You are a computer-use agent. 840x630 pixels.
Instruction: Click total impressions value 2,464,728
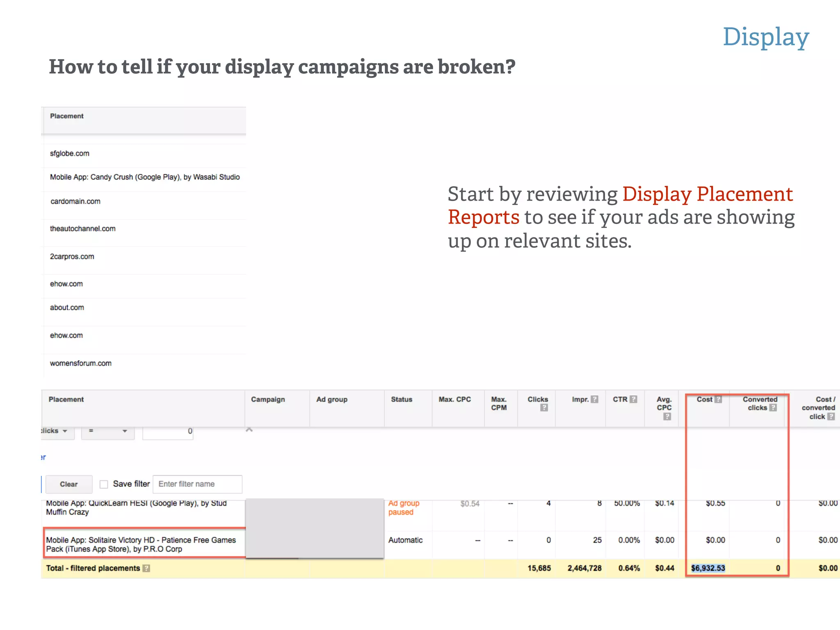coord(584,568)
